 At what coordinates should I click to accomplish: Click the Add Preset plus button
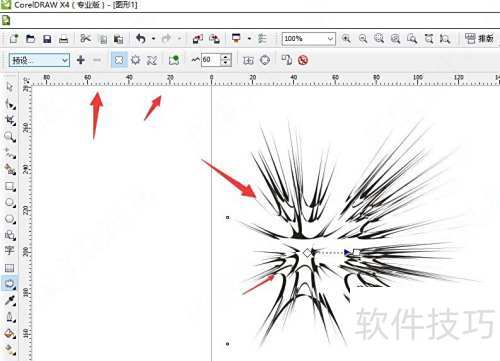[x=81, y=60]
